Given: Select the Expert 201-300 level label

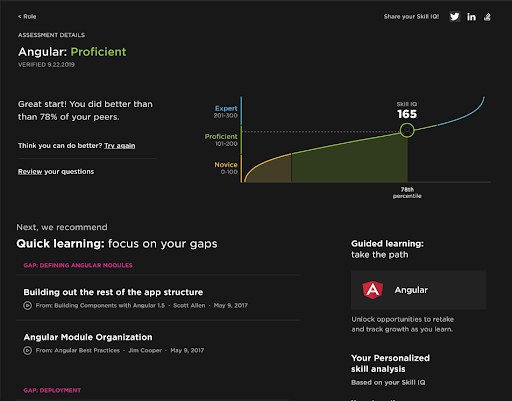Looking at the screenshot, I should [226, 112].
